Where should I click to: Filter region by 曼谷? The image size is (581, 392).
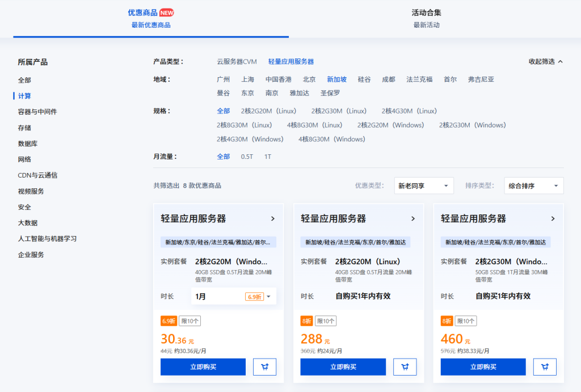224,93
